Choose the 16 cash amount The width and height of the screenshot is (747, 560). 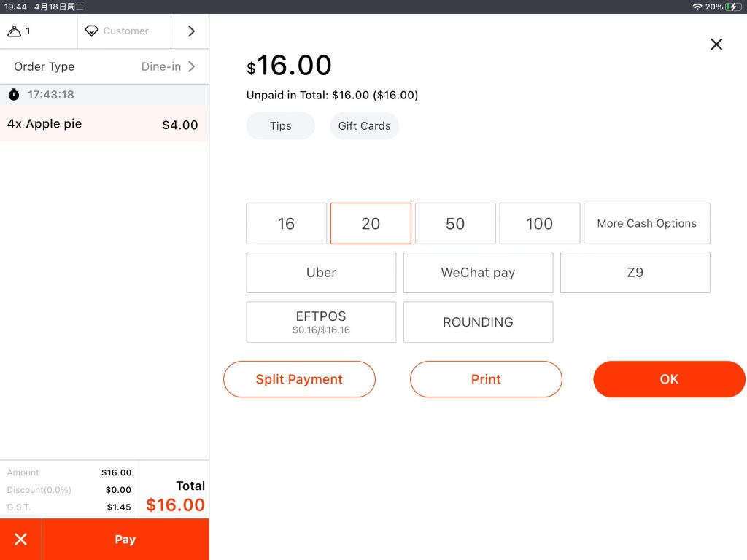(286, 224)
